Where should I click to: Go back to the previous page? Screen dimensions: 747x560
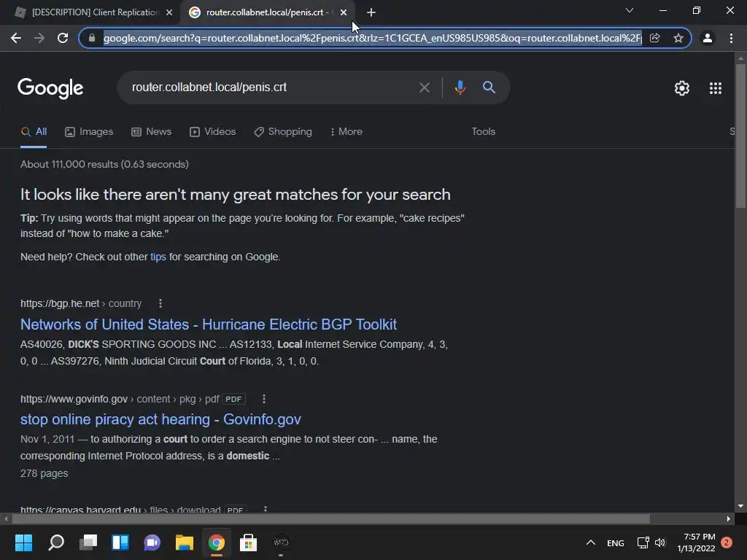pyautogui.click(x=16, y=38)
